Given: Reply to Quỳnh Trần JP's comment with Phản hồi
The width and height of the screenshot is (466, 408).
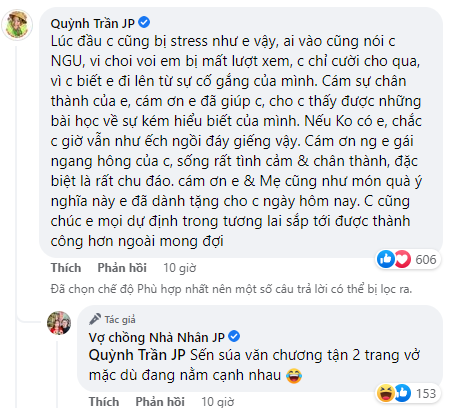Looking at the screenshot, I should point(122,268).
